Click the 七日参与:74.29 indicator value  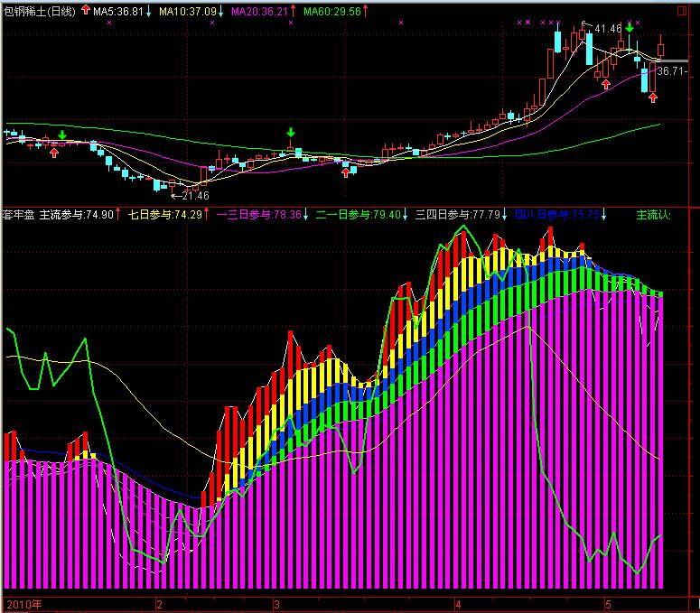[165, 215]
